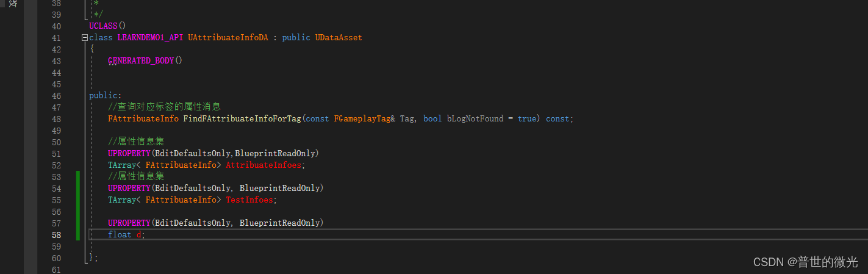Click AttribuateInfoes variable name
The width and height of the screenshot is (868, 274).
[264, 165]
